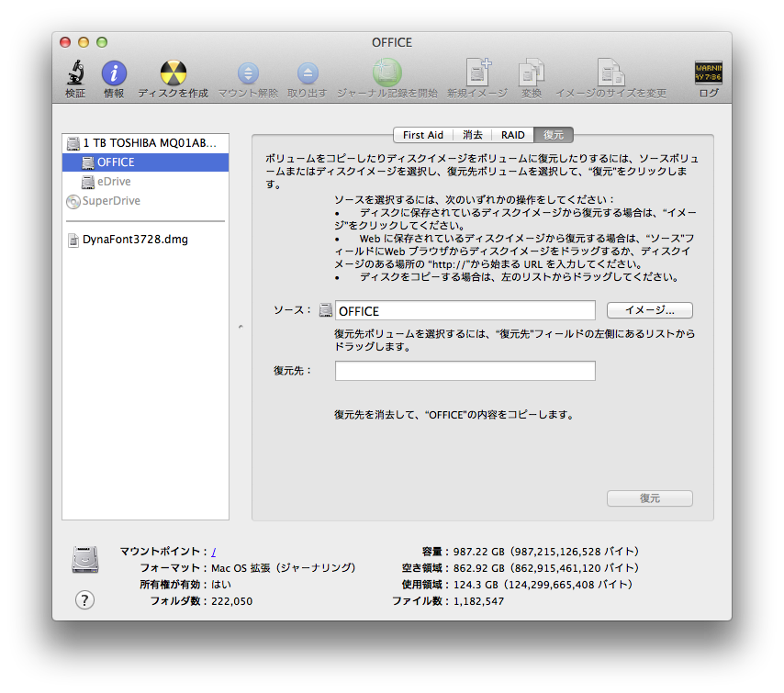This screenshot has width=784, height=693.
Task: Click the Convert (変換) toolbar icon
Action: point(531,73)
